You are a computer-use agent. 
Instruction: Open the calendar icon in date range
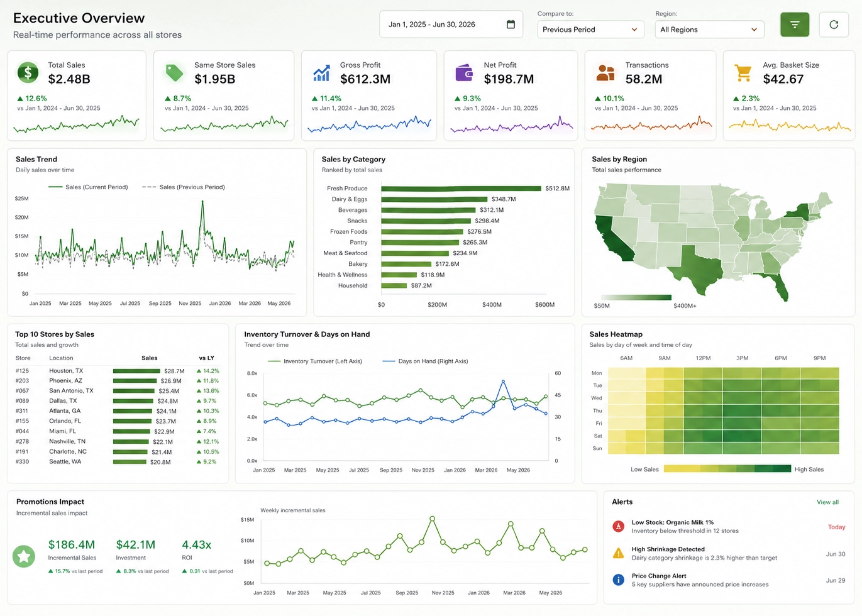click(511, 25)
